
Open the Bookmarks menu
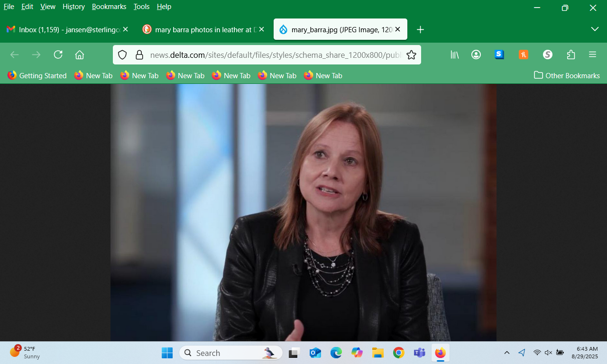109,7
